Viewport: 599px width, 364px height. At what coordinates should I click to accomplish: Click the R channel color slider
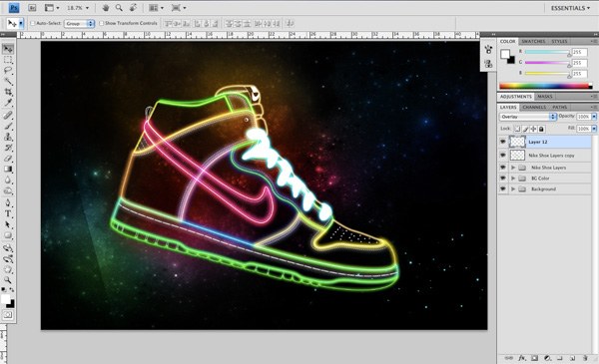[547, 52]
